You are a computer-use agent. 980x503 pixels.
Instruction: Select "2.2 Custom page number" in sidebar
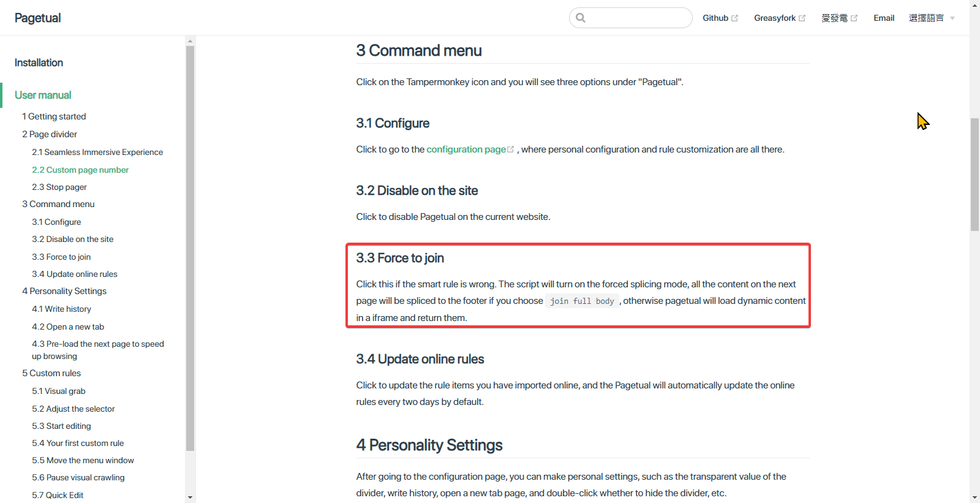coord(80,170)
